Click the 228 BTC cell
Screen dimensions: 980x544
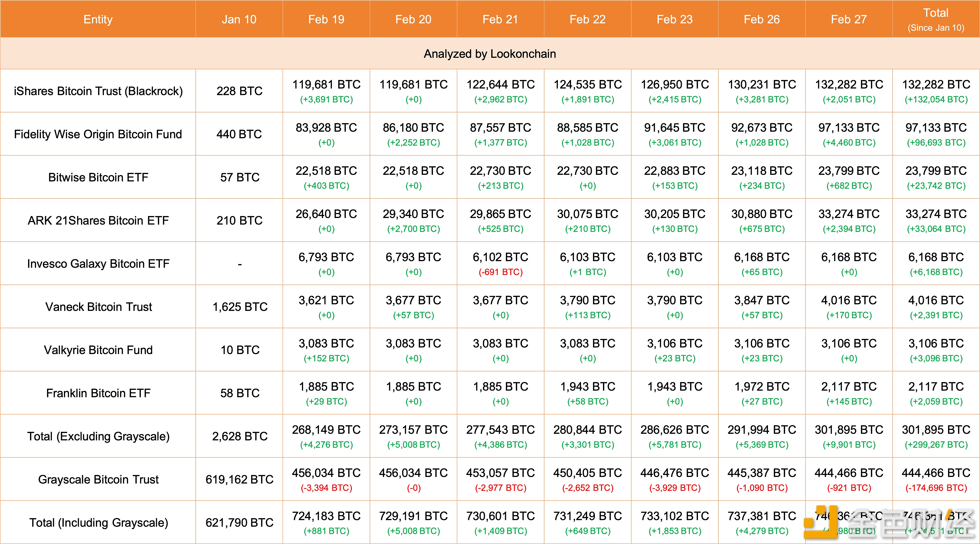pos(239,91)
